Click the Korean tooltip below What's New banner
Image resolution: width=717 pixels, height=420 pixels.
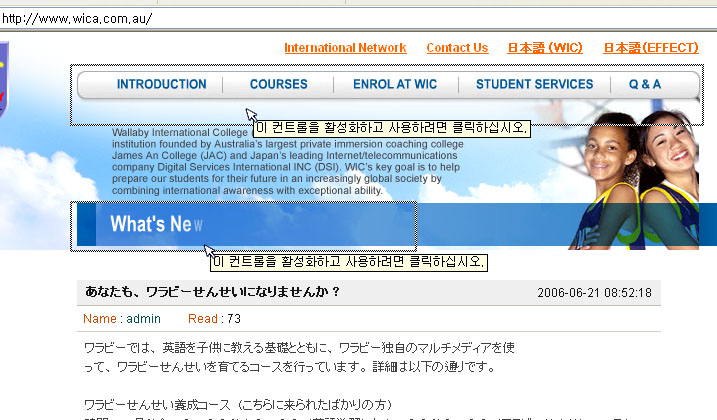click(x=349, y=262)
